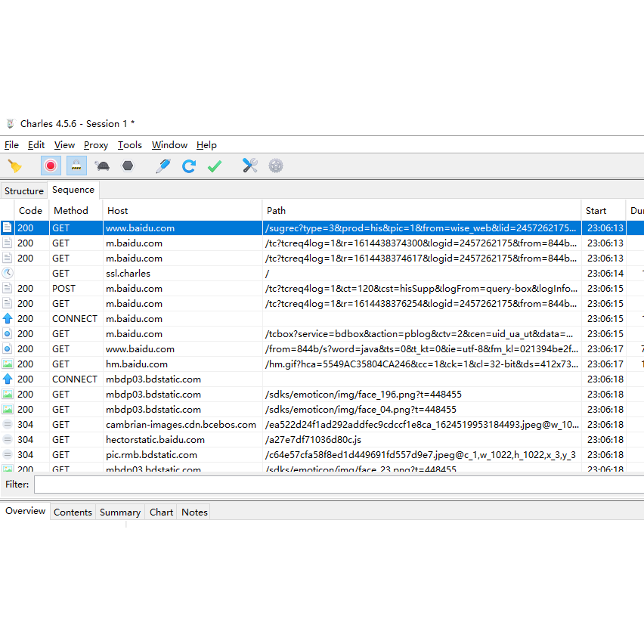
Task: Click up-arrow icon of CONNECT m.baidu.com row
Action: [8, 319]
